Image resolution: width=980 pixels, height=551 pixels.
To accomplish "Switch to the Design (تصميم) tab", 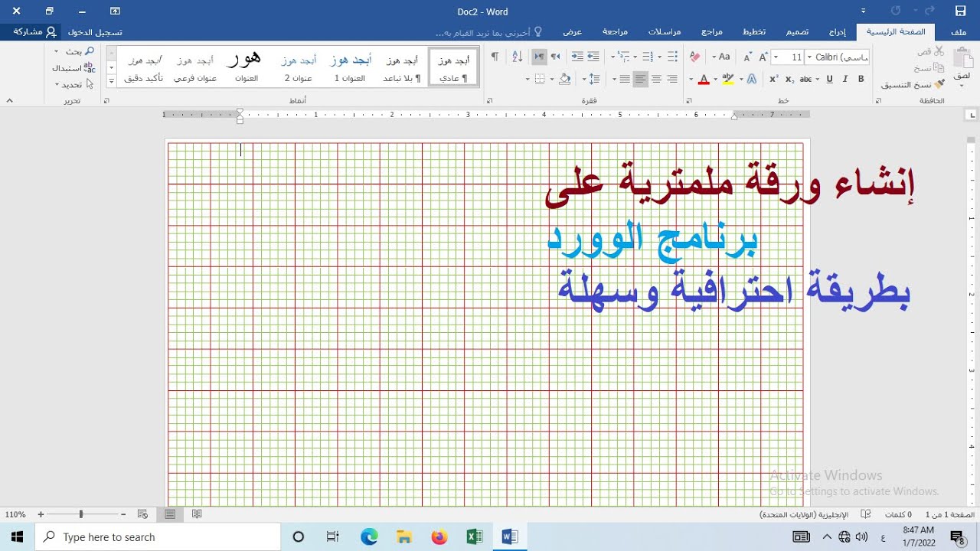I will click(x=797, y=32).
